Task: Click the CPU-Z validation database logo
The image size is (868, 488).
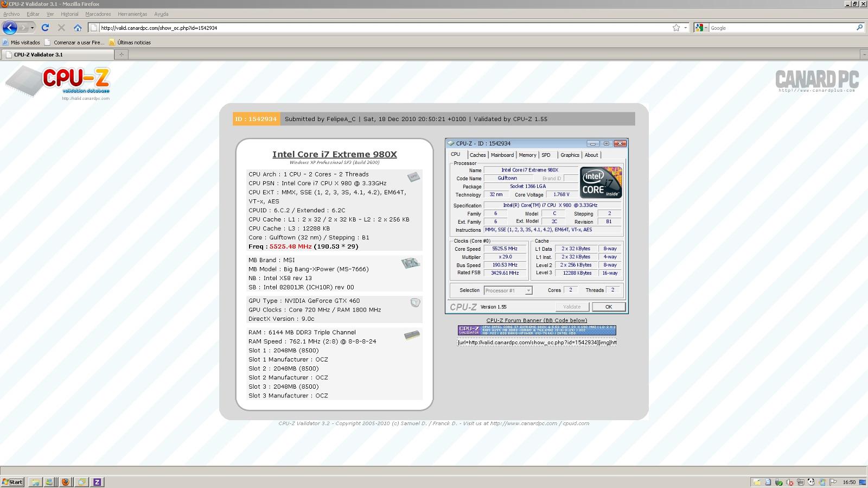Action: pos(58,83)
